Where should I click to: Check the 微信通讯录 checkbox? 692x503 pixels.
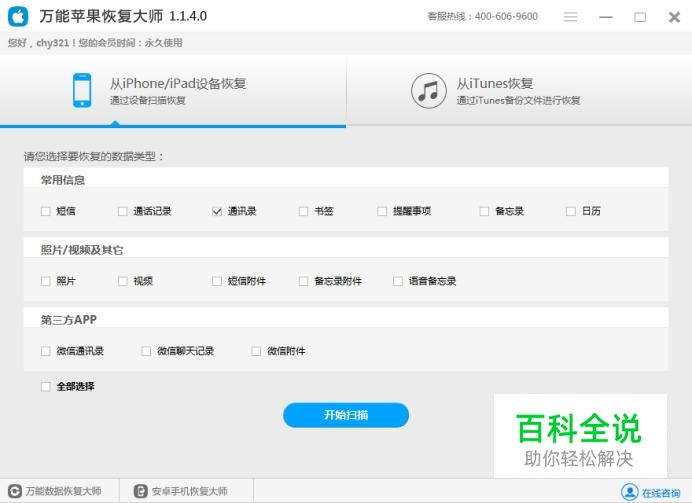coord(45,351)
